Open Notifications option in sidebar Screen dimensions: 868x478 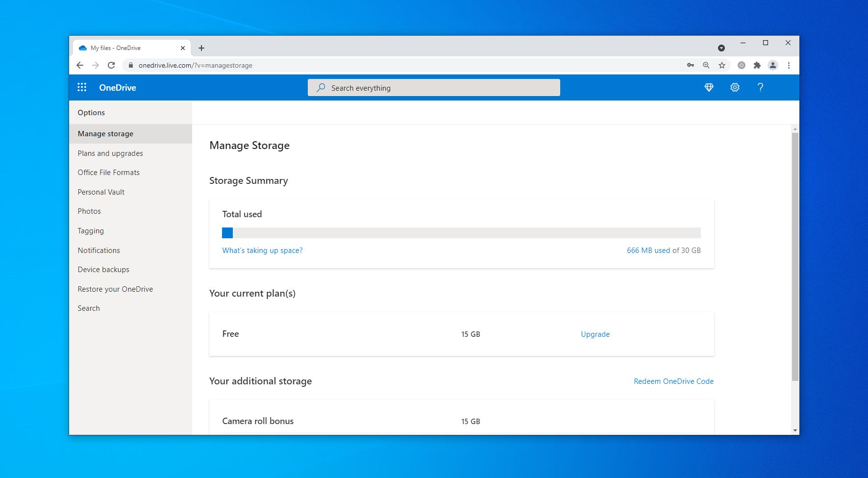click(99, 251)
